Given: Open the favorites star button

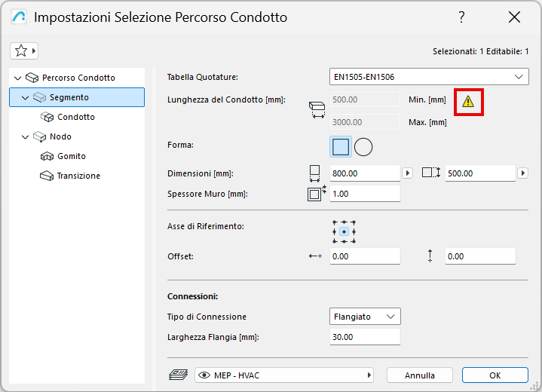Looking at the screenshot, I should click(x=25, y=51).
